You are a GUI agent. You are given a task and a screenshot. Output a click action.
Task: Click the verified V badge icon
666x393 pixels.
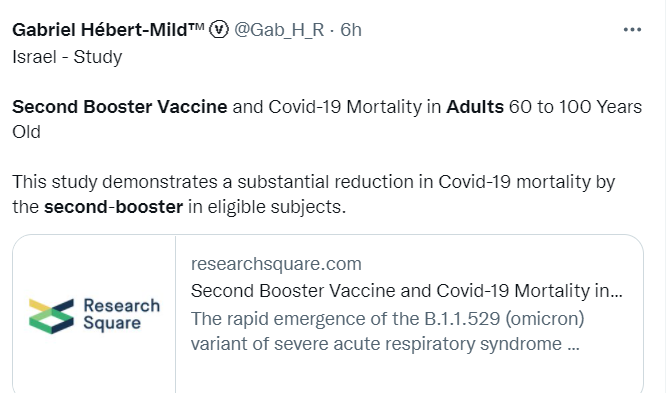tap(219, 30)
